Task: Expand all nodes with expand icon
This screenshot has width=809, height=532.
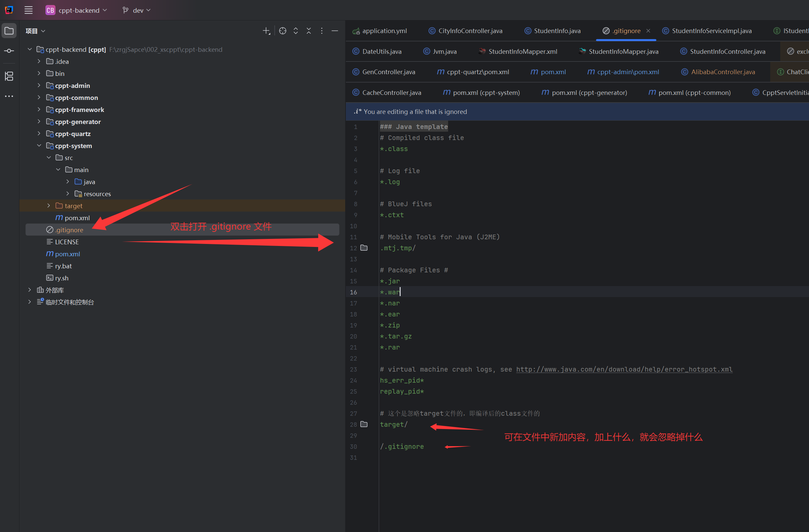Action: pos(295,31)
